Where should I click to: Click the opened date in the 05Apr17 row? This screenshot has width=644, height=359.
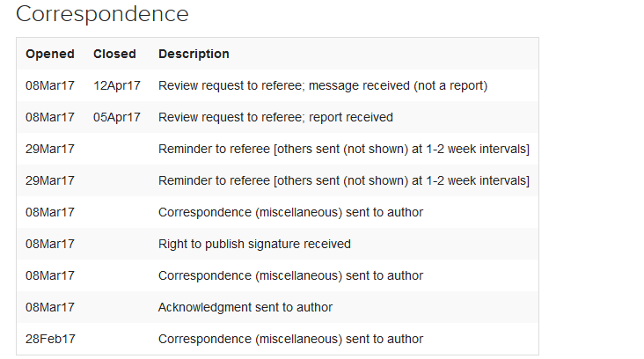[x=50, y=117]
